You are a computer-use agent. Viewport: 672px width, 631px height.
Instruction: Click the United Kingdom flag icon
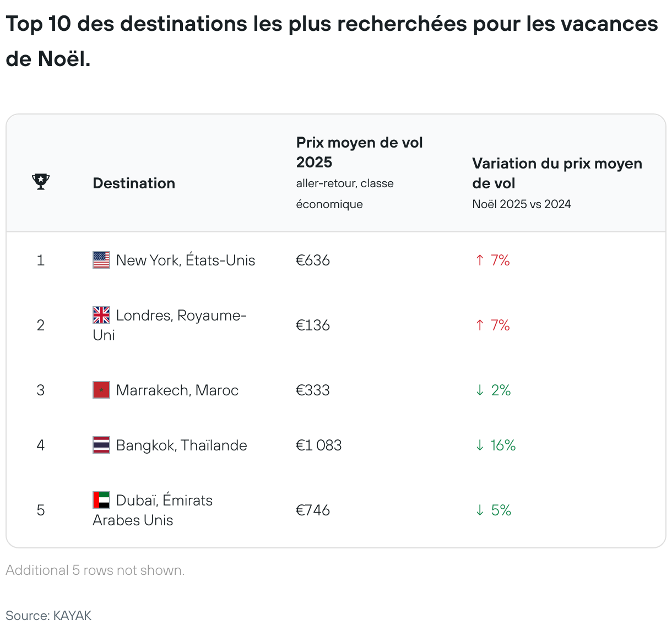tap(101, 315)
